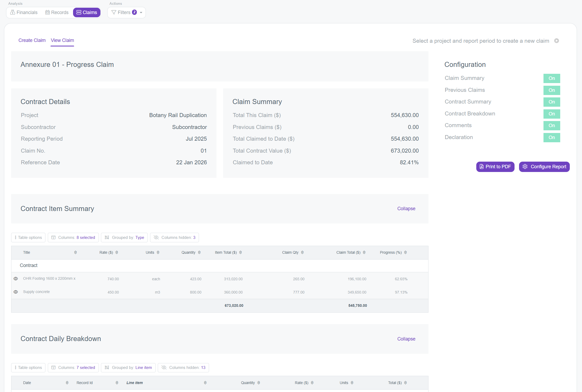
Task: Sort by Item Total ($) column arrows
Action: click(240, 252)
